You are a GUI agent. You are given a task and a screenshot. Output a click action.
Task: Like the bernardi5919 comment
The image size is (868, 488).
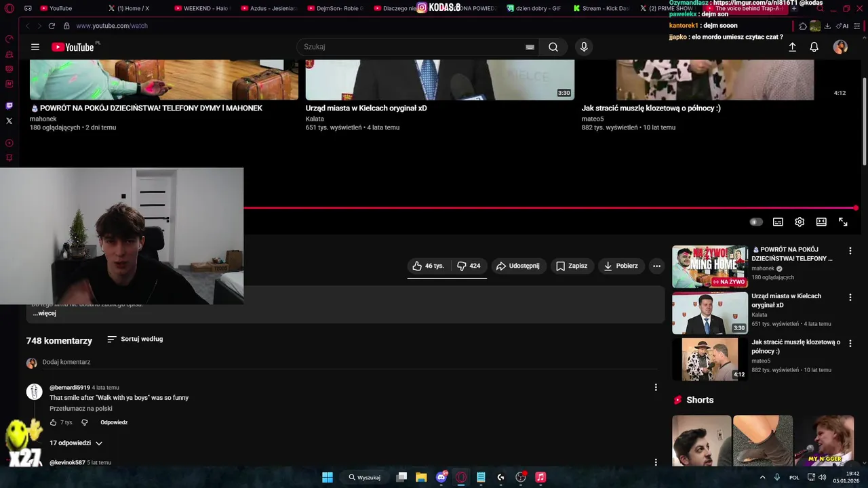pyautogui.click(x=54, y=422)
